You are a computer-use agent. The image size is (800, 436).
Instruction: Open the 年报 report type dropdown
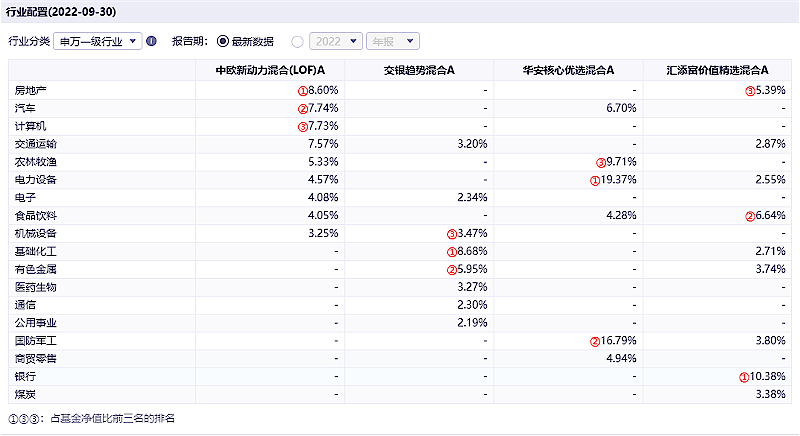click(393, 42)
